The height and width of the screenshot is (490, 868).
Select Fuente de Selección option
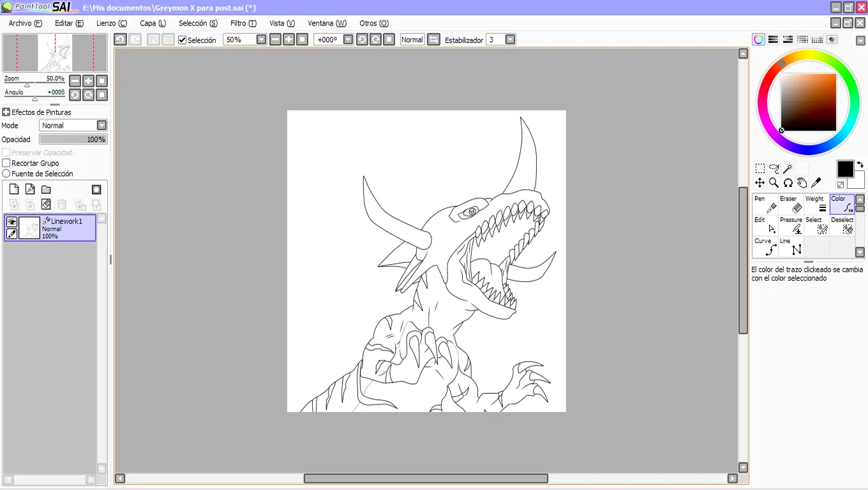6,174
